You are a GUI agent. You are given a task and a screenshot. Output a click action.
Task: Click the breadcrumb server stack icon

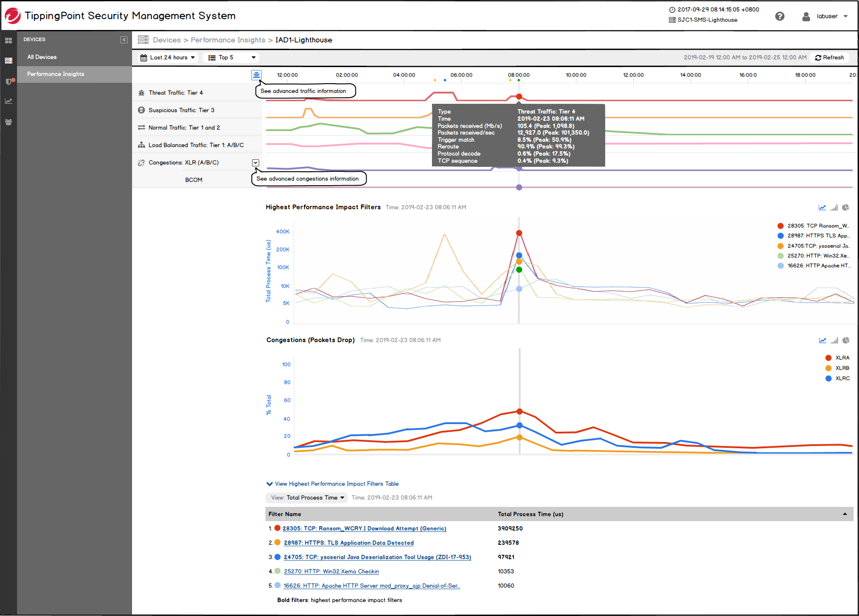pyautogui.click(x=143, y=40)
